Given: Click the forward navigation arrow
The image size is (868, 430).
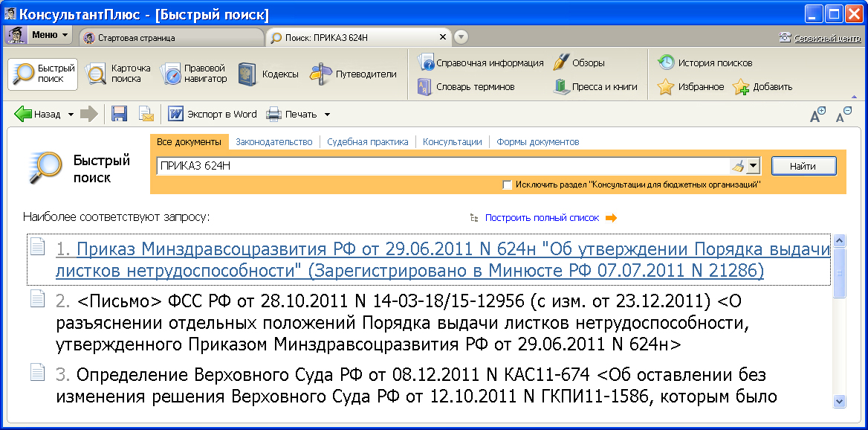Looking at the screenshot, I should tap(88, 114).
